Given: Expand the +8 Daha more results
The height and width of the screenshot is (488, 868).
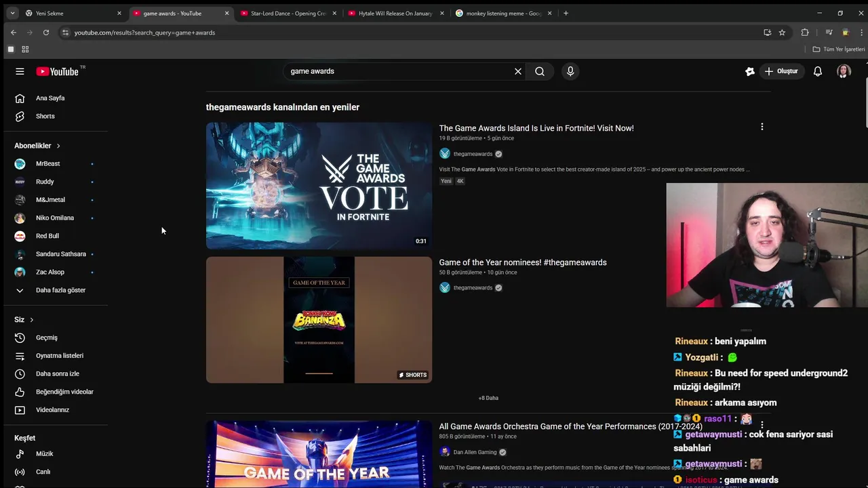Looking at the screenshot, I should 488,398.
